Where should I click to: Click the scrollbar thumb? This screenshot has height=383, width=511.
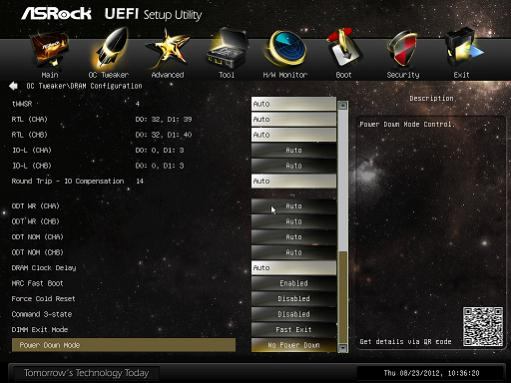[343, 298]
